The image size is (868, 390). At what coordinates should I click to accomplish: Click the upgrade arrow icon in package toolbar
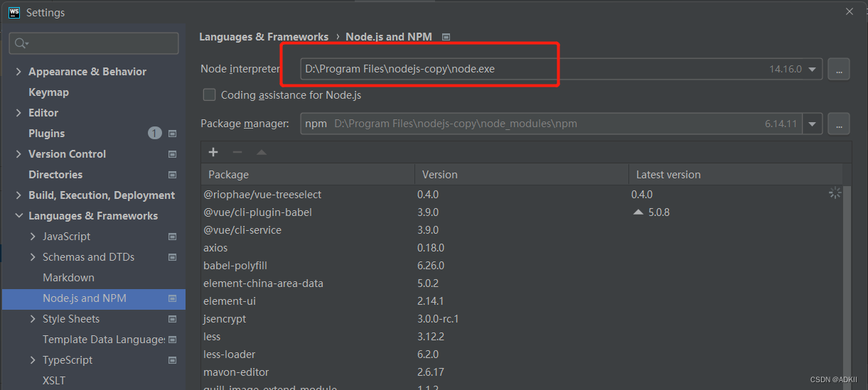click(x=262, y=152)
